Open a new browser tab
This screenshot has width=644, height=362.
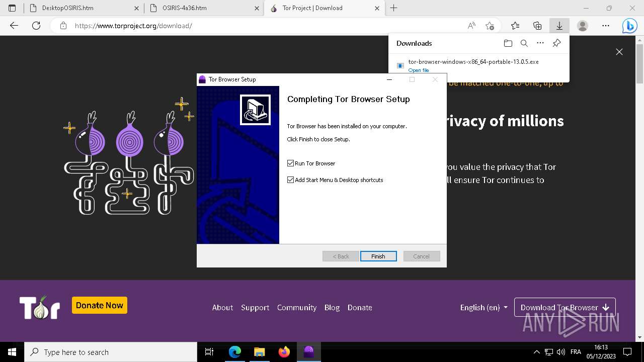(394, 8)
